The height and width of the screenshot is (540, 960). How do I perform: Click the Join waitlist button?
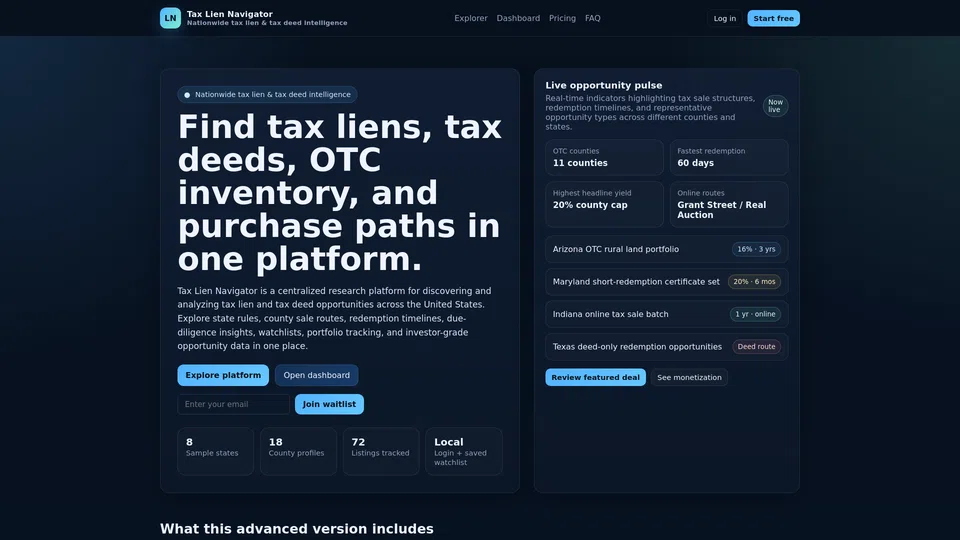329,404
